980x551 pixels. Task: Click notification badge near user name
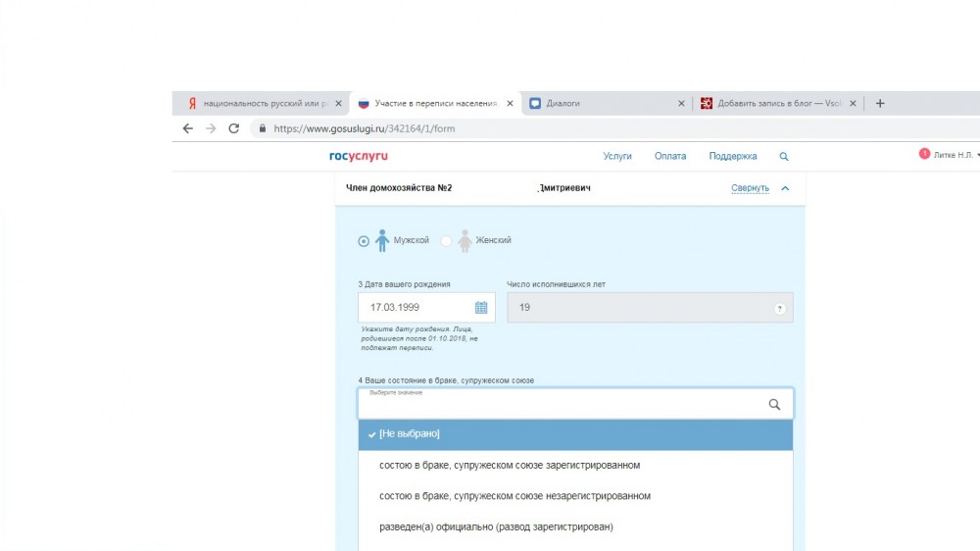924,154
